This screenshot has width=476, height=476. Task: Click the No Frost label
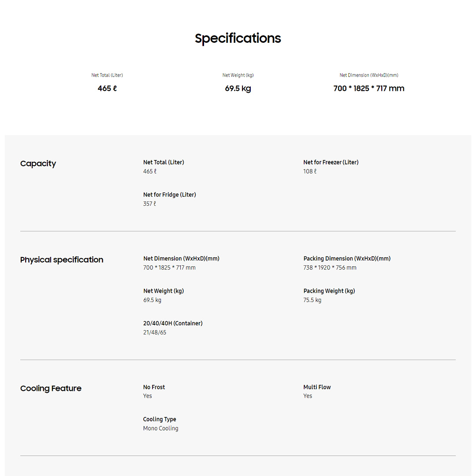point(154,387)
